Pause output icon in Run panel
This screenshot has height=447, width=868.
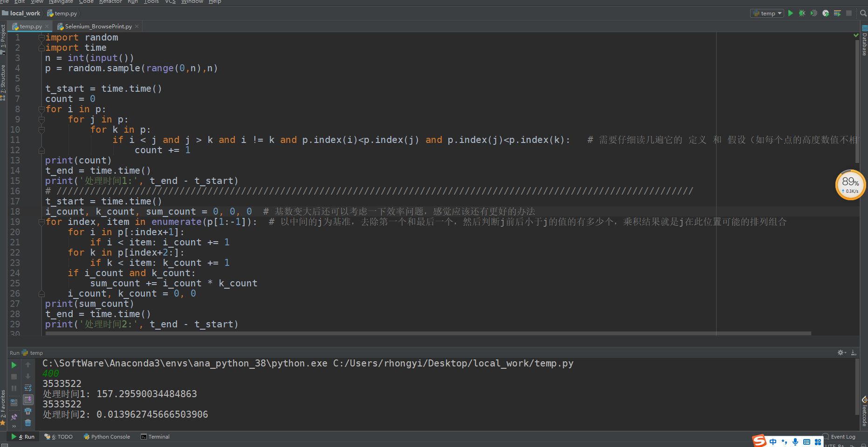pyautogui.click(x=14, y=388)
